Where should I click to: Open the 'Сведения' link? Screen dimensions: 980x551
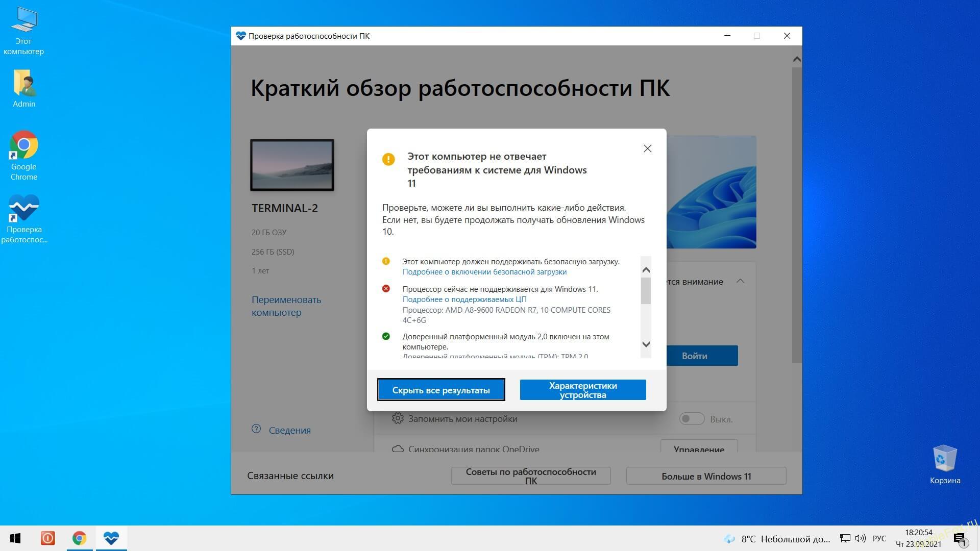point(289,430)
